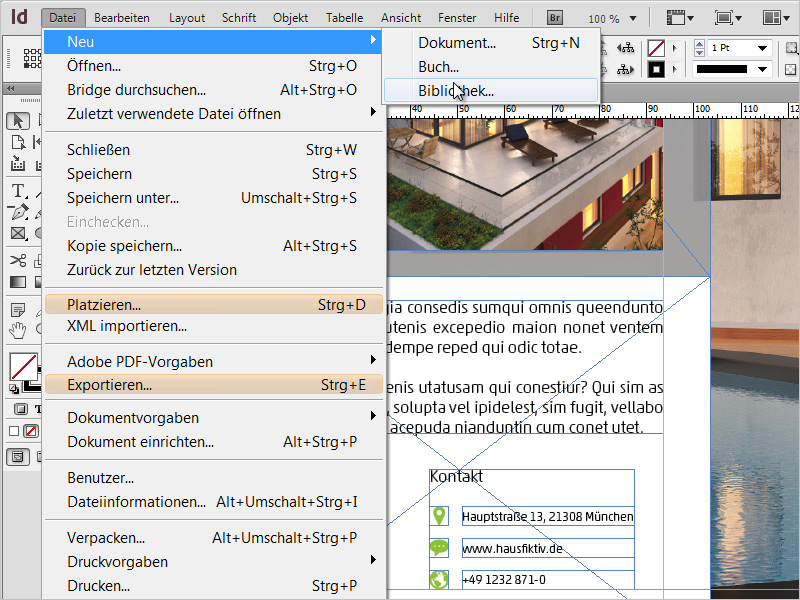Toggle Apply None swatch button
800x600 pixels.
click(31, 431)
